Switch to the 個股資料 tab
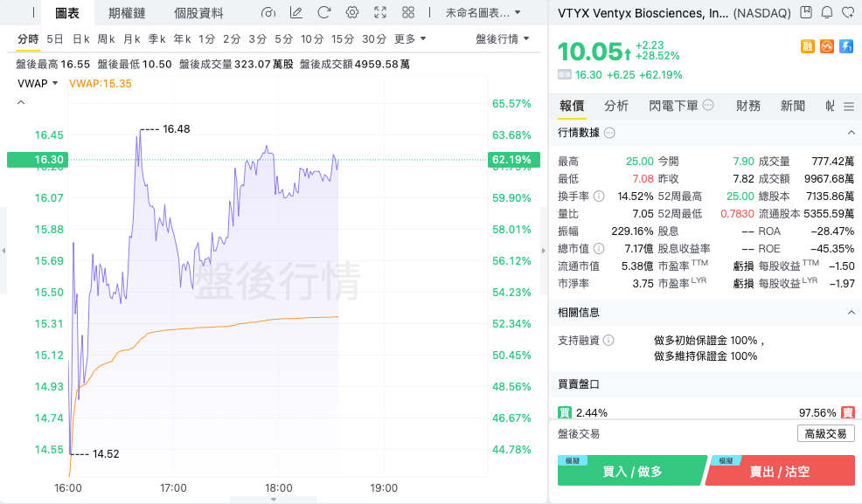This screenshot has height=504, width=862. [x=198, y=12]
